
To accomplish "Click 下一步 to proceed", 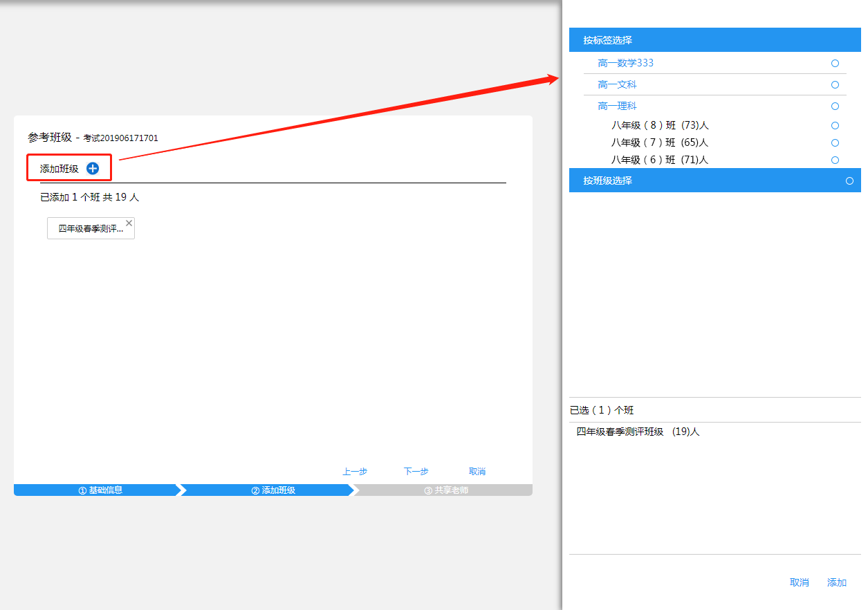I will click(416, 472).
